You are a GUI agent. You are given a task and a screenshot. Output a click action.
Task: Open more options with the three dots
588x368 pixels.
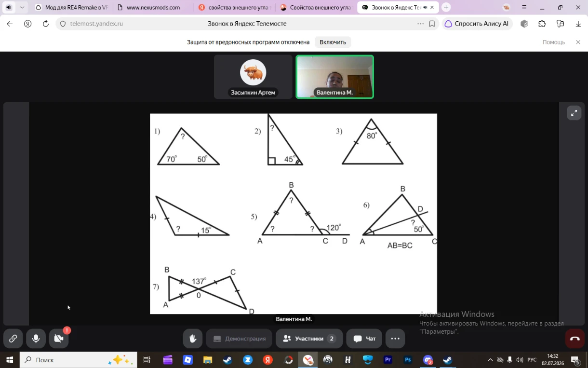coord(395,339)
